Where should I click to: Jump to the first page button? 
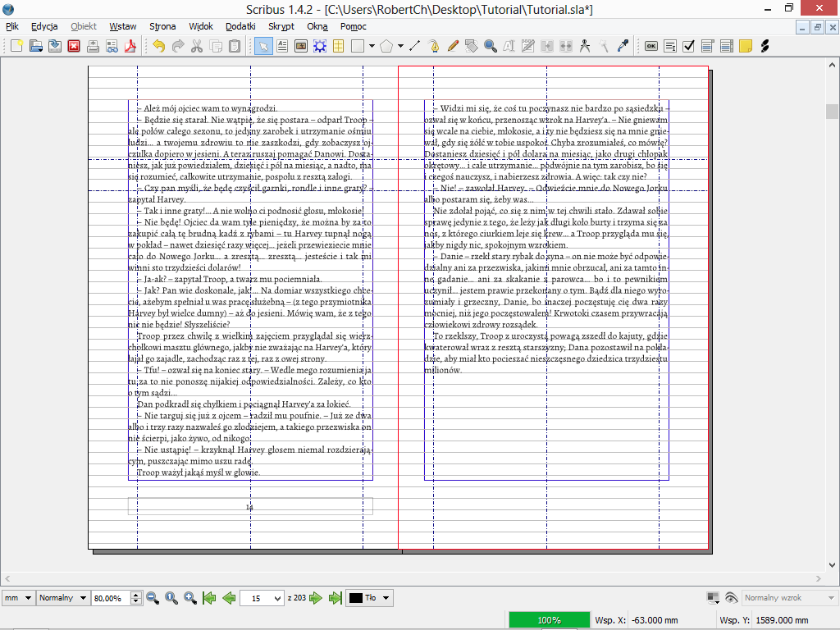point(209,598)
